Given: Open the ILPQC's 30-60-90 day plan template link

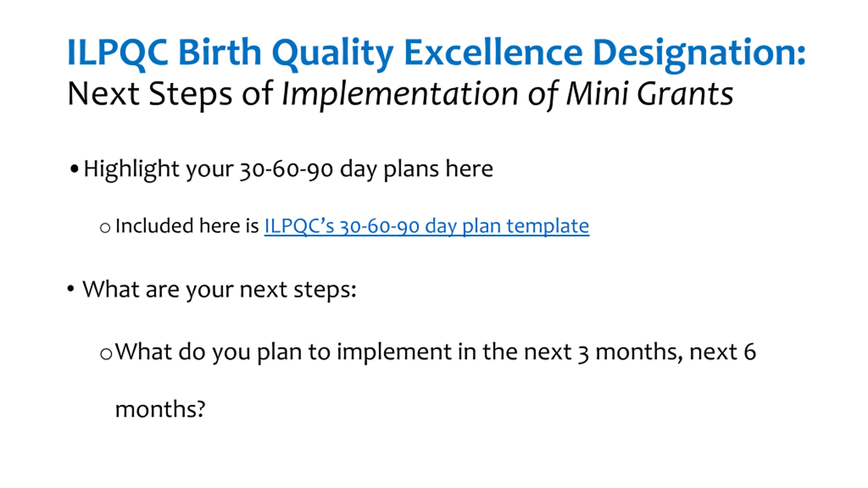Looking at the screenshot, I should pos(427,226).
